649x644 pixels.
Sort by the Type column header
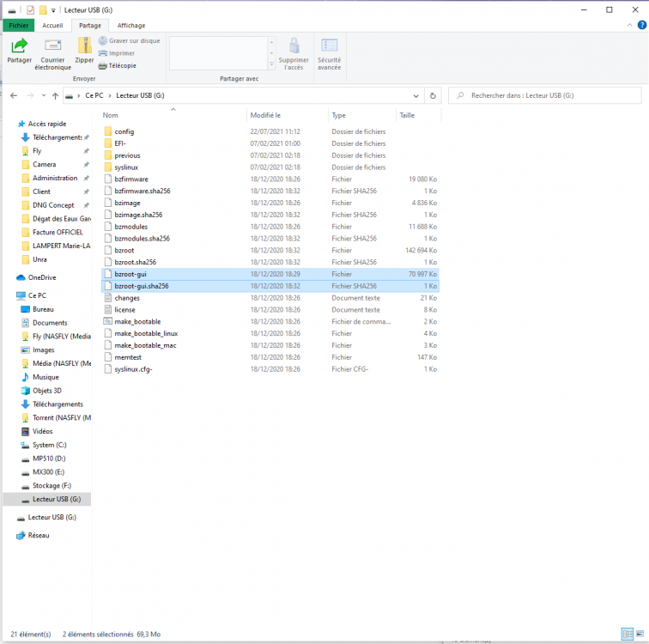(361, 115)
